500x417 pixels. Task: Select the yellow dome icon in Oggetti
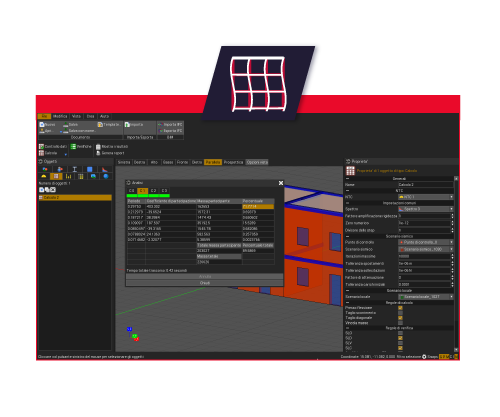click(x=44, y=176)
